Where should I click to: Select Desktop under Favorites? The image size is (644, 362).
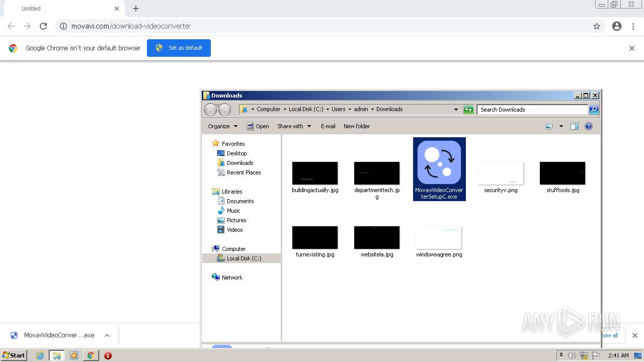pyautogui.click(x=236, y=153)
